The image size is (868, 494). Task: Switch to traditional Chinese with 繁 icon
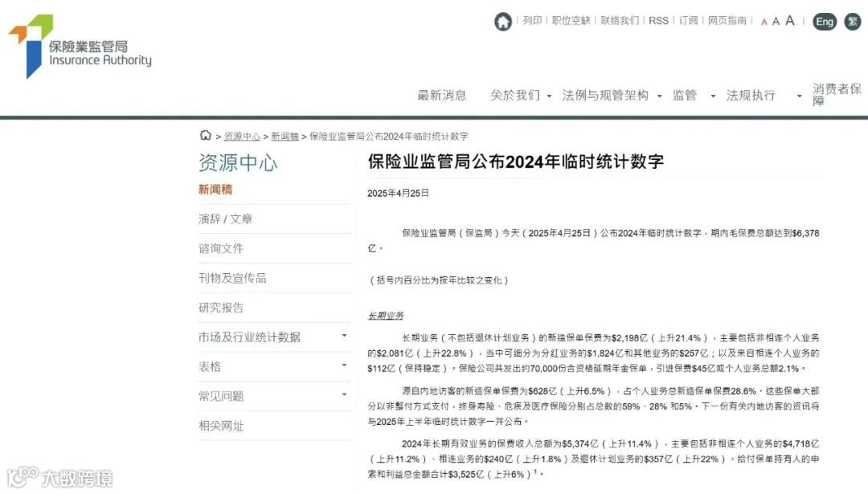(x=852, y=22)
